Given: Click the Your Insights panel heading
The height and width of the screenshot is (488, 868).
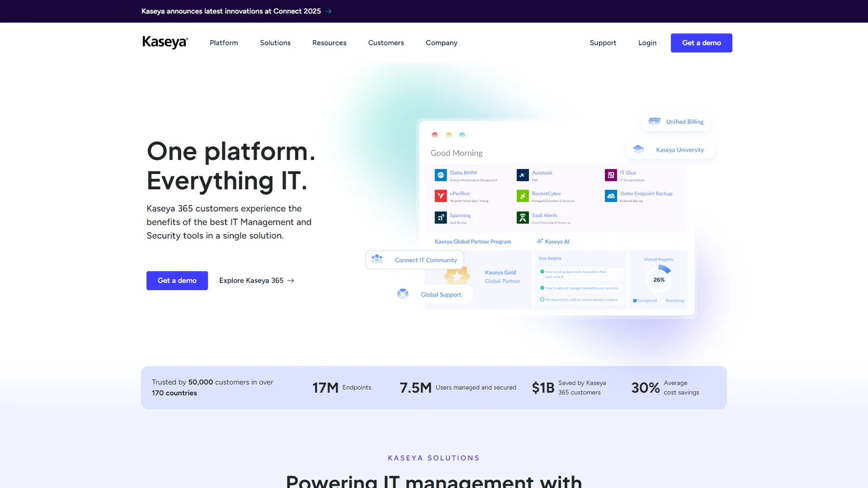Looking at the screenshot, I should 550,259.
